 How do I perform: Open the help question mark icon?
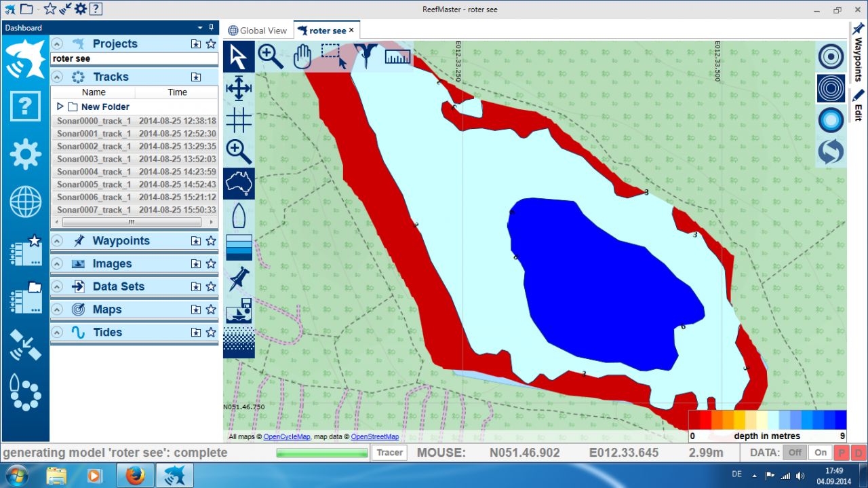(x=25, y=107)
